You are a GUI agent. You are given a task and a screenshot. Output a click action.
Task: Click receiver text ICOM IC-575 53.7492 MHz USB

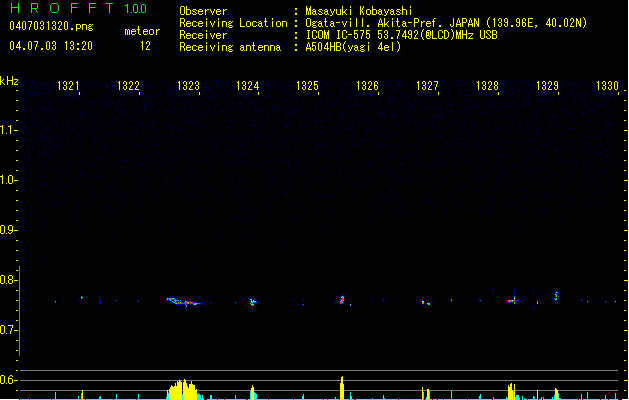(402, 35)
